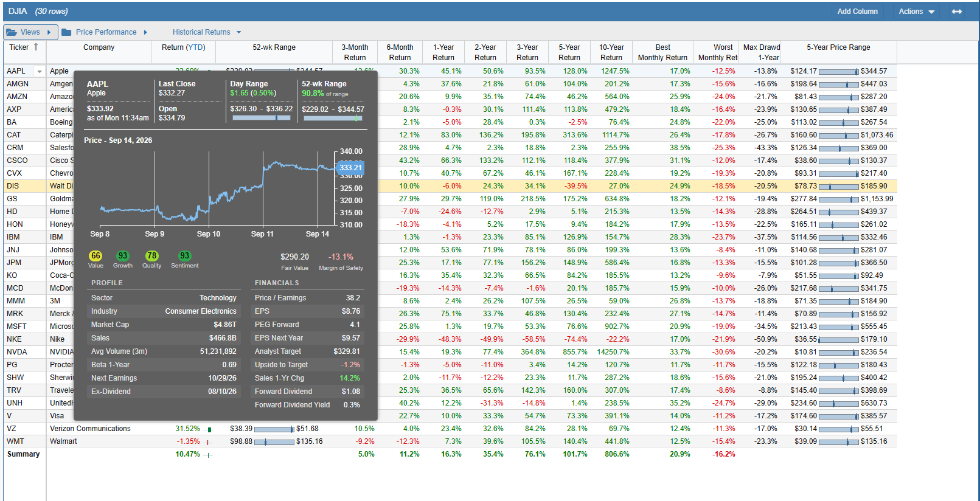Click VZ YTD return 31.52%
The height and width of the screenshot is (501, 980).
click(187, 429)
